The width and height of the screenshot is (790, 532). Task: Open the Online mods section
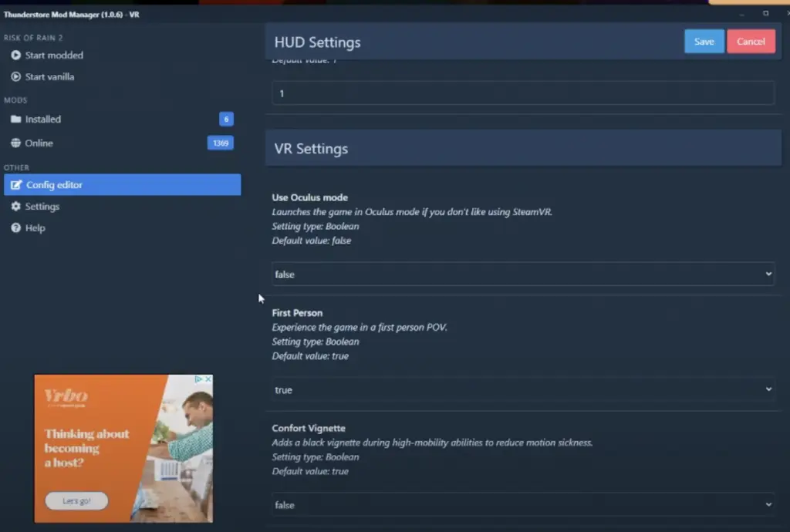pos(122,143)
